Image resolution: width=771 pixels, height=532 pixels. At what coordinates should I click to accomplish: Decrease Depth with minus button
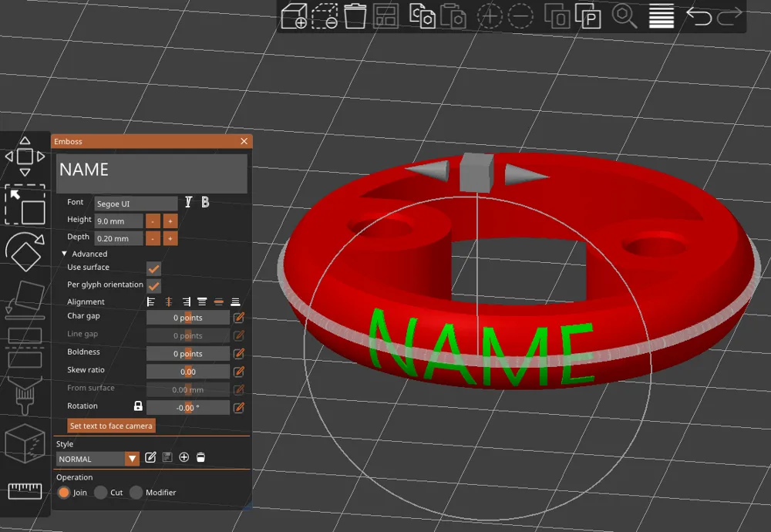pos(153,238)
